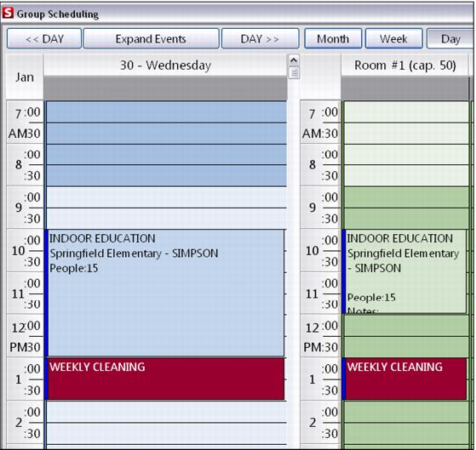Click the scrollbar grip below up arrow
The width and height of the screenshot is (476, 450).
pyautogui.click(x=294, y=73)
